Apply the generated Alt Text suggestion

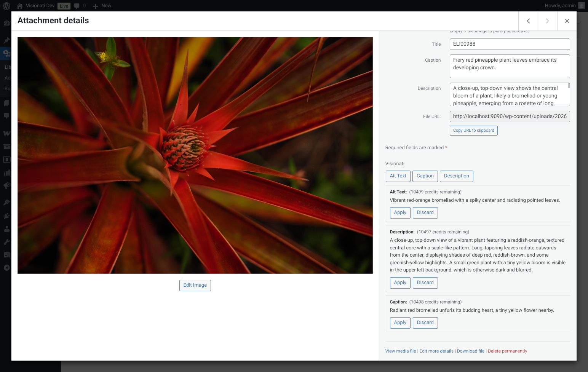pyautogui.click(x=400, y=212)
